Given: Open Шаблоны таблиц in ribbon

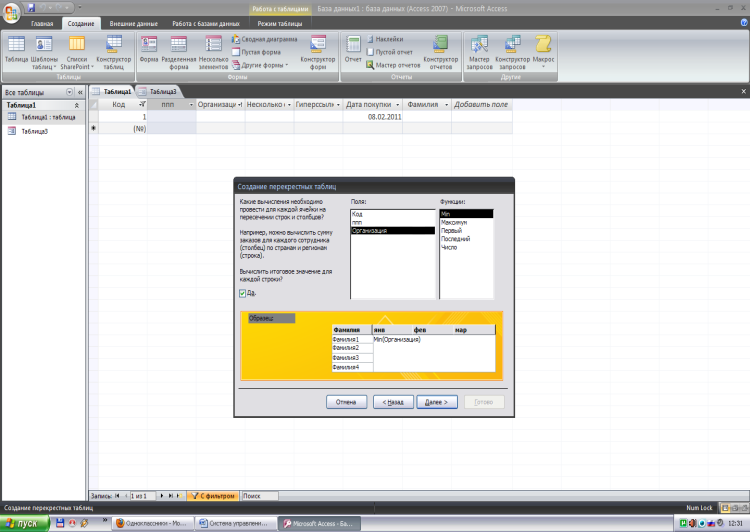Looking at the screenshot, I should click(44, 53).
